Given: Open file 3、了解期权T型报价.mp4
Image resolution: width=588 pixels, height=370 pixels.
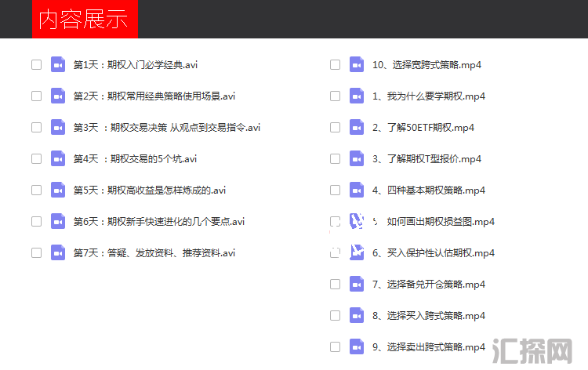Looking at the screenshot, I should [x=426, y=158].
